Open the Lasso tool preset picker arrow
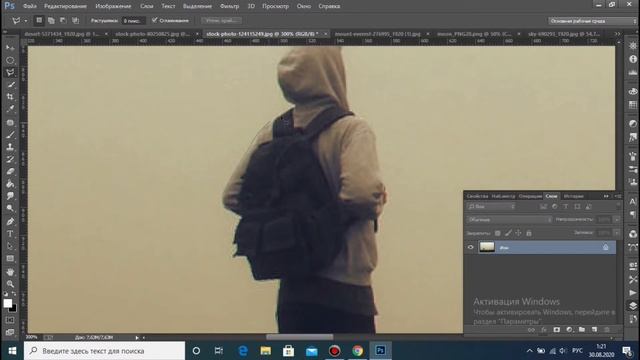Viewport: 640px width, 360px height. coord(26,20)
